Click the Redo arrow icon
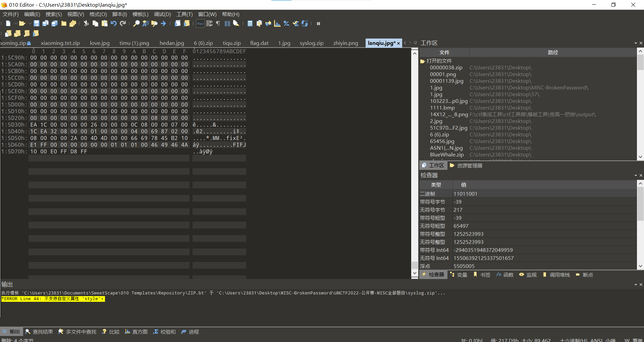The image size is (644, 342). pos(123,23)
